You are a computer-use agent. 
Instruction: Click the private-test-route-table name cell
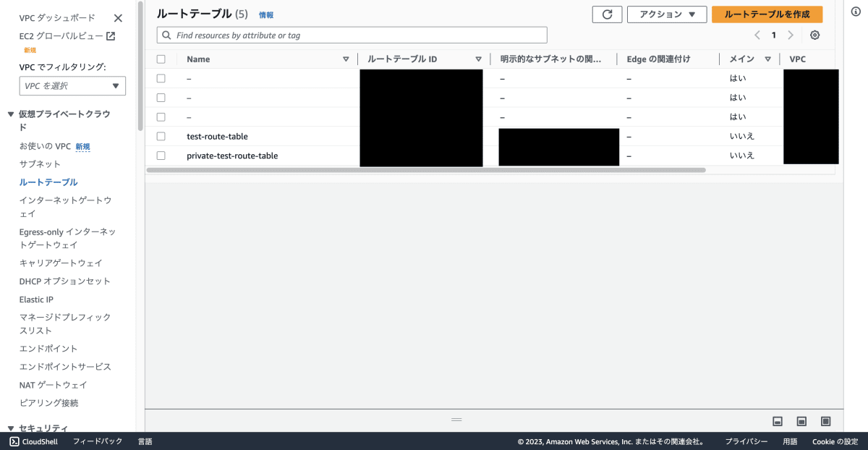(232, 156)
